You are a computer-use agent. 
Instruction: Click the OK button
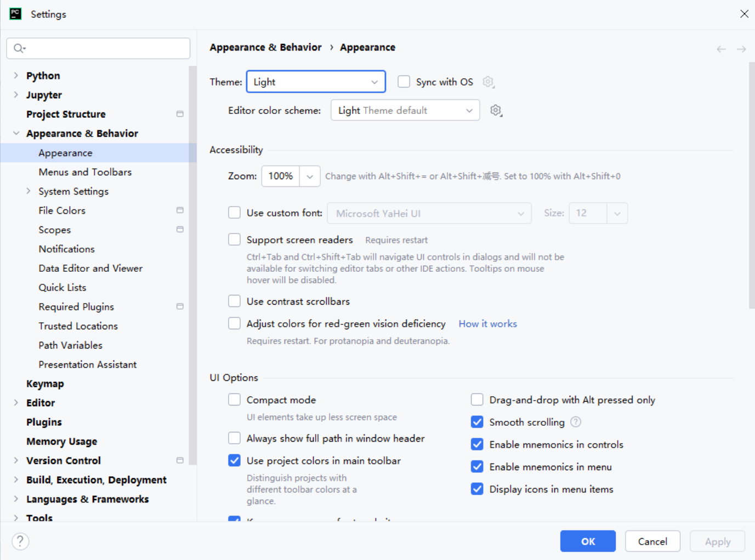(x=588, y=541)
